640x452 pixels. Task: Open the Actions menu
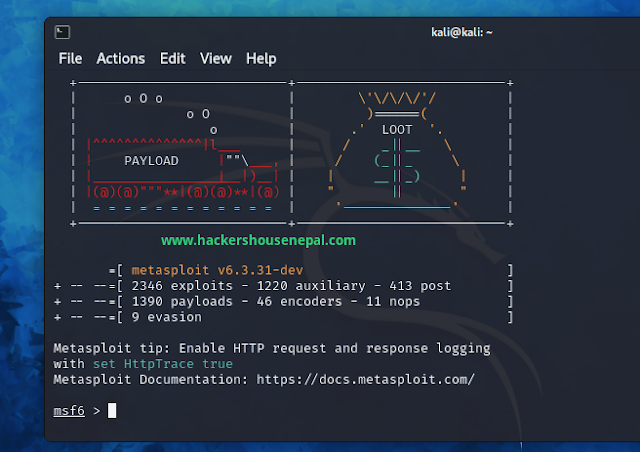coord(121,59)
